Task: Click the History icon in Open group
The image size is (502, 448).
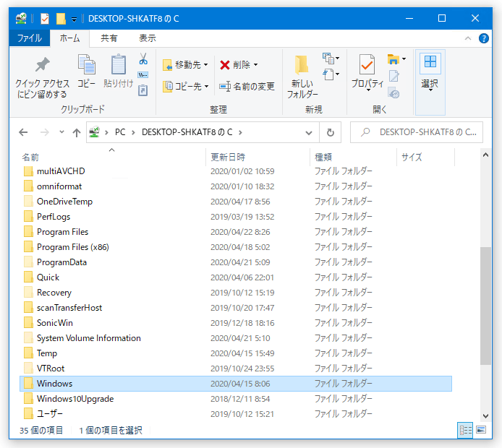Action: 393,93
